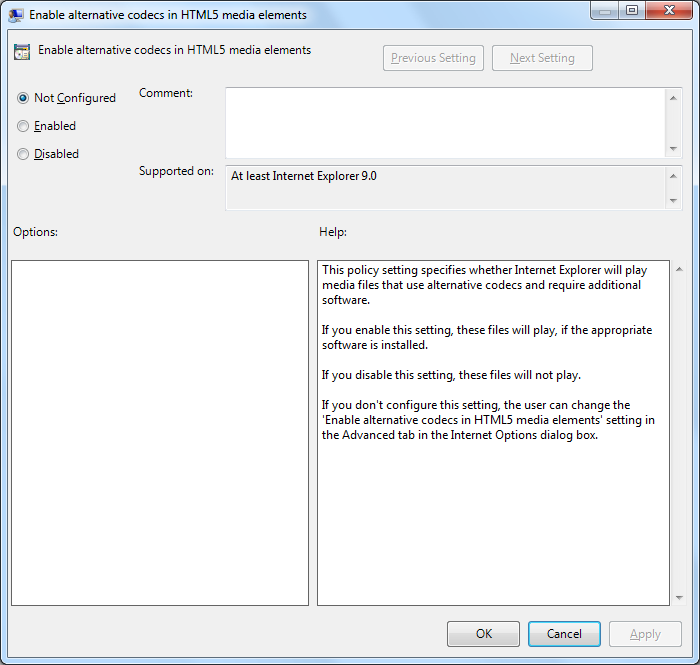Image resolution: width=700 pixels, height=665 pixels.
Task: Cancel the policy setting dialog
Action: 564,634
